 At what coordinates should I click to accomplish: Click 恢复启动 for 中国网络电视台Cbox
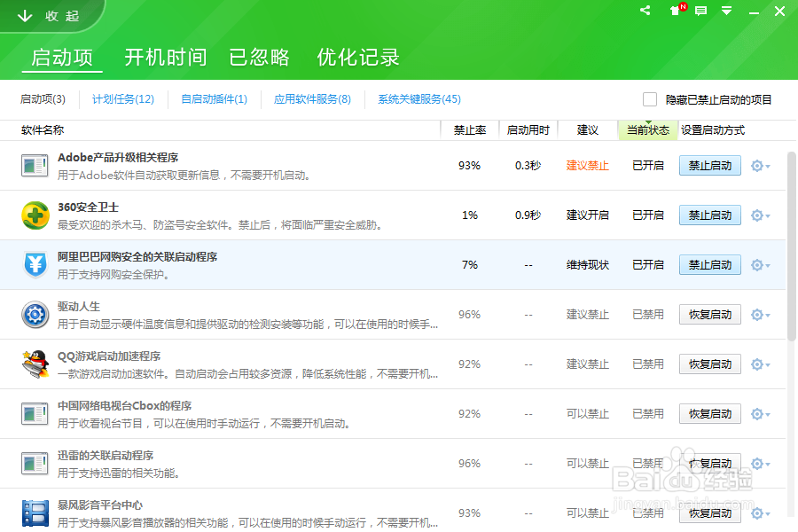[710, 414]
